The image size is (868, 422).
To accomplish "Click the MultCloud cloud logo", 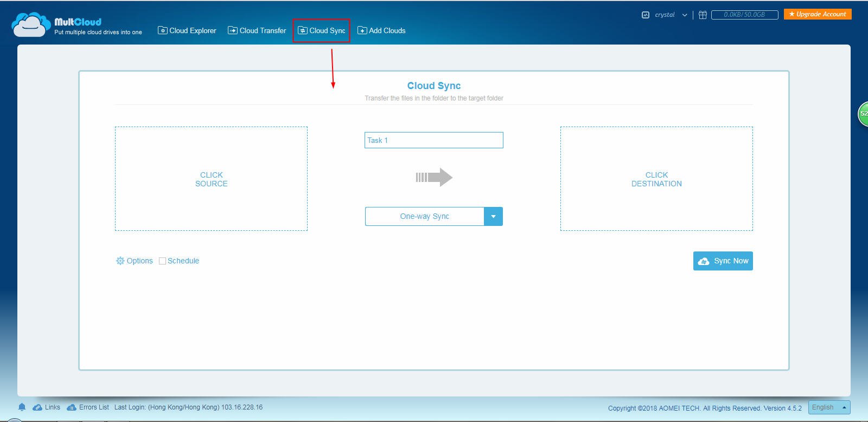I will pyautogui.click(x=31, y=24).
